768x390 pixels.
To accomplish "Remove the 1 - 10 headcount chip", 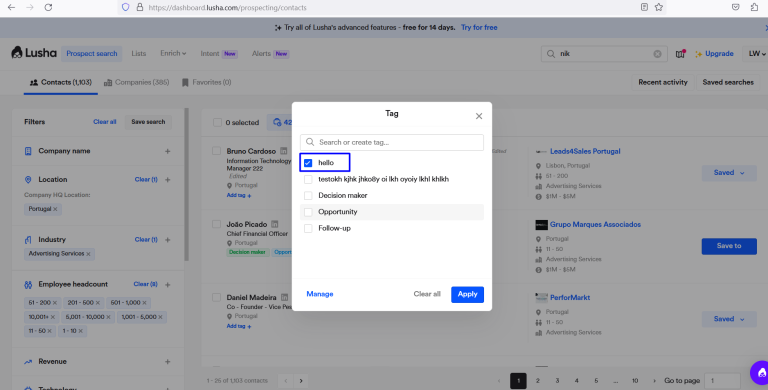I will [81, 331].
